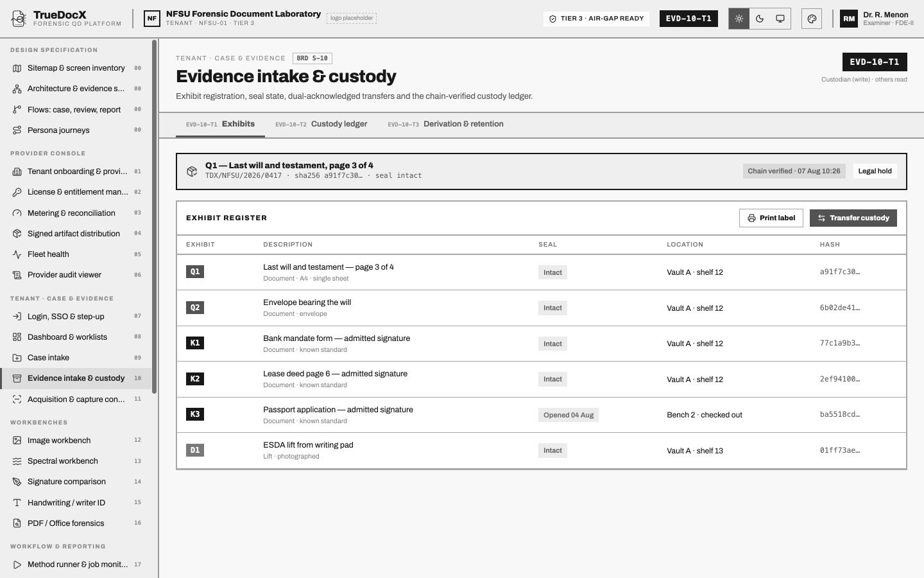Open Persona journeys icon
924x578 pixels.
(x=17, y=130)
